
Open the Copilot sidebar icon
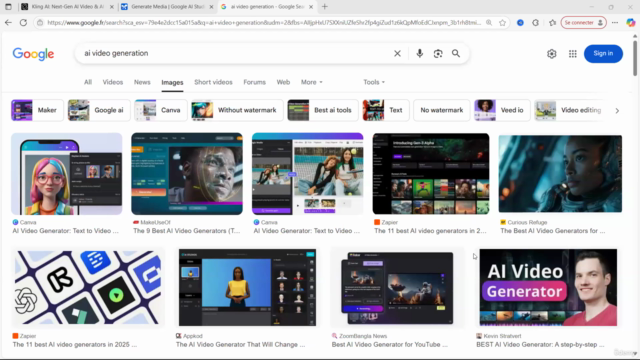[x=631, y=23]
